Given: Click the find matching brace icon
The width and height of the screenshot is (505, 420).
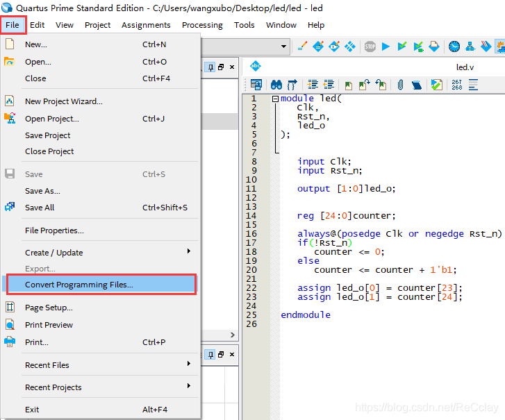Looking at the screenshot, I should point(292,85).
